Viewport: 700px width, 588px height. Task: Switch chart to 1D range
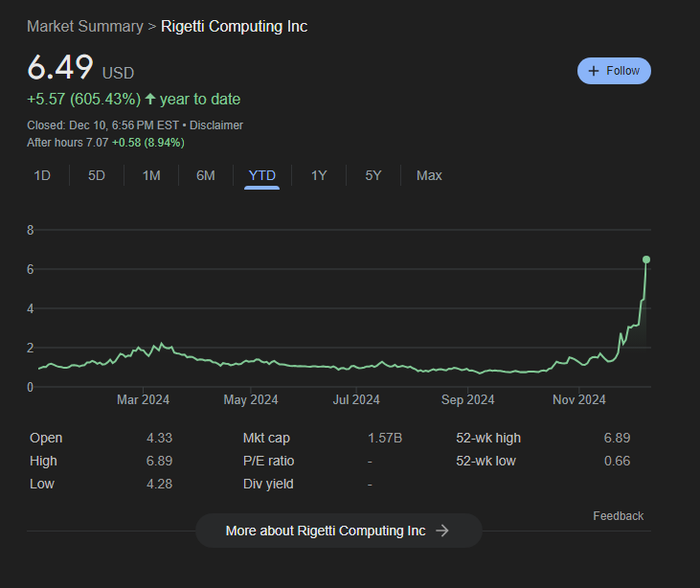42,175
